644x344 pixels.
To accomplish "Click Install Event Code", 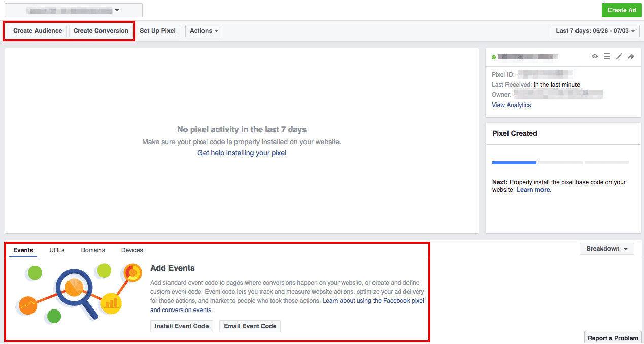I will tap(181, 326).
